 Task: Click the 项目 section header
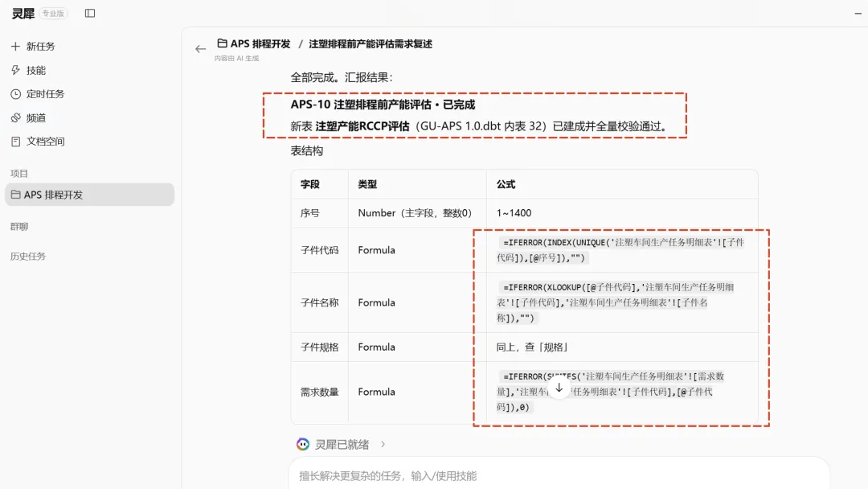(19, 174)
